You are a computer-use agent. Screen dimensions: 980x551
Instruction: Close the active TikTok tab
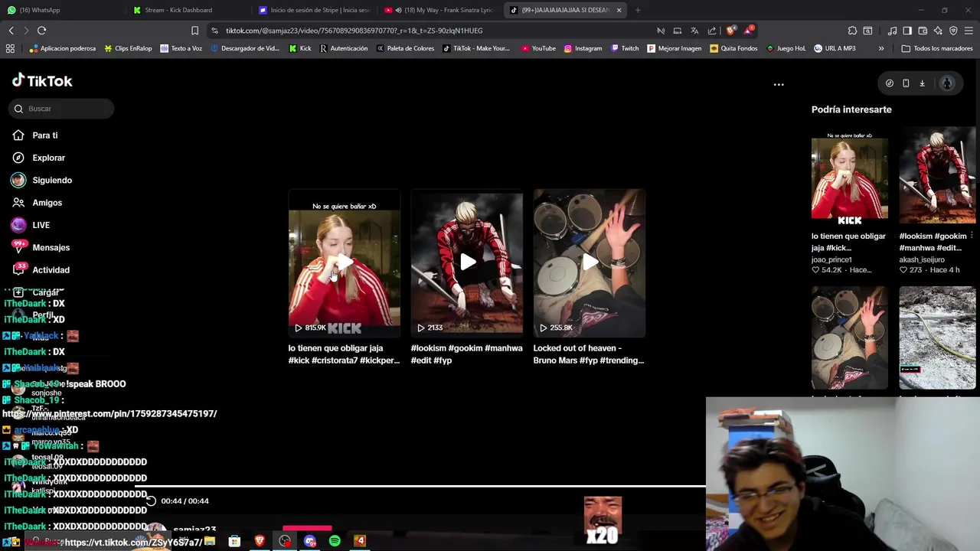[619, 10]
